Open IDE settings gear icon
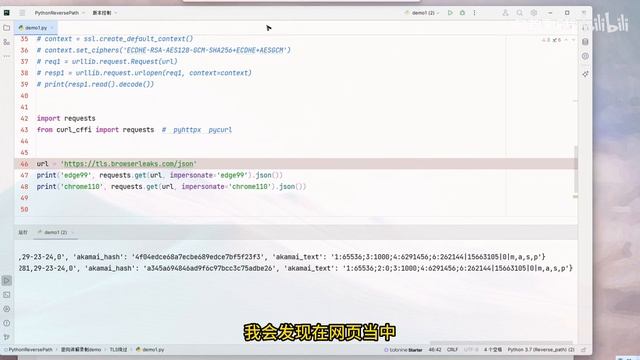 tap(534, 13)
